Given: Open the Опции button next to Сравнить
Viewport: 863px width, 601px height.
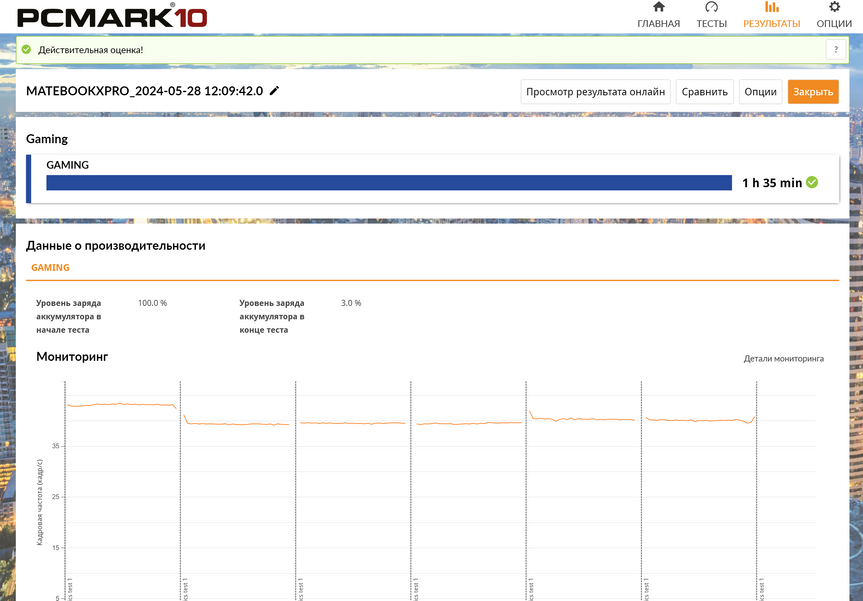Looking at the screenshot, I should pos(760,92).
